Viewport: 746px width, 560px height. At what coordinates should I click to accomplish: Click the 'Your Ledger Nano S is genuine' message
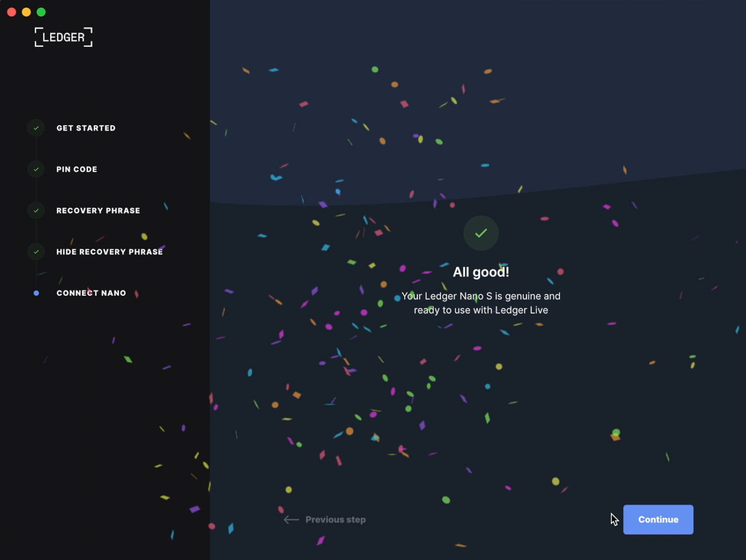[481, 303]
